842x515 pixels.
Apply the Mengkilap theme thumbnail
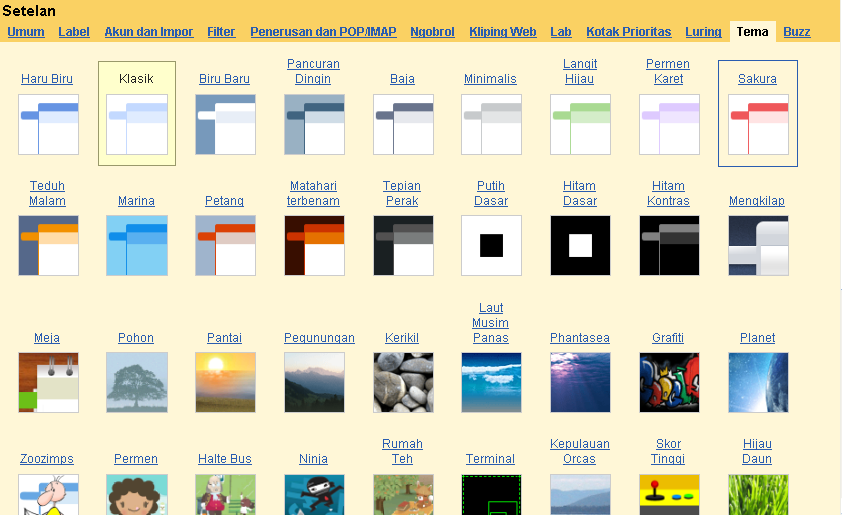(x=758, y=245)
